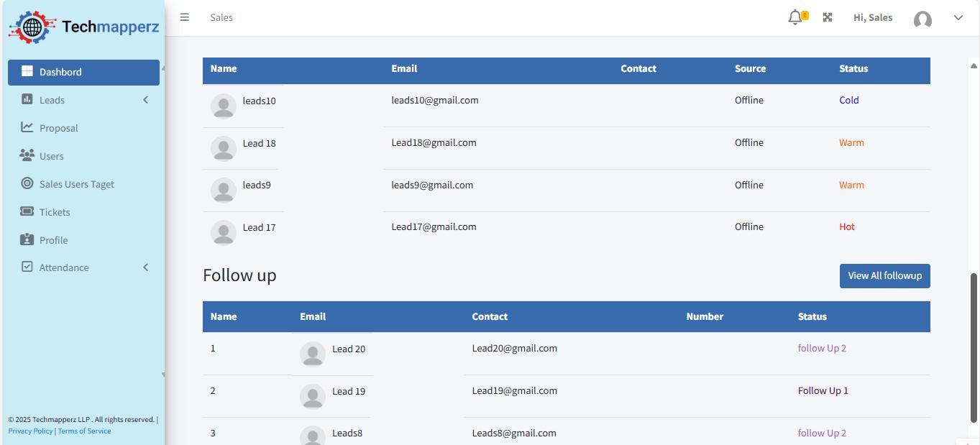Image resolution: width=980 pixels, height=445 pixels.
Task: Select the Lead19@gmail.com contact
Action: pyautogui.click(x=515, y=390)
